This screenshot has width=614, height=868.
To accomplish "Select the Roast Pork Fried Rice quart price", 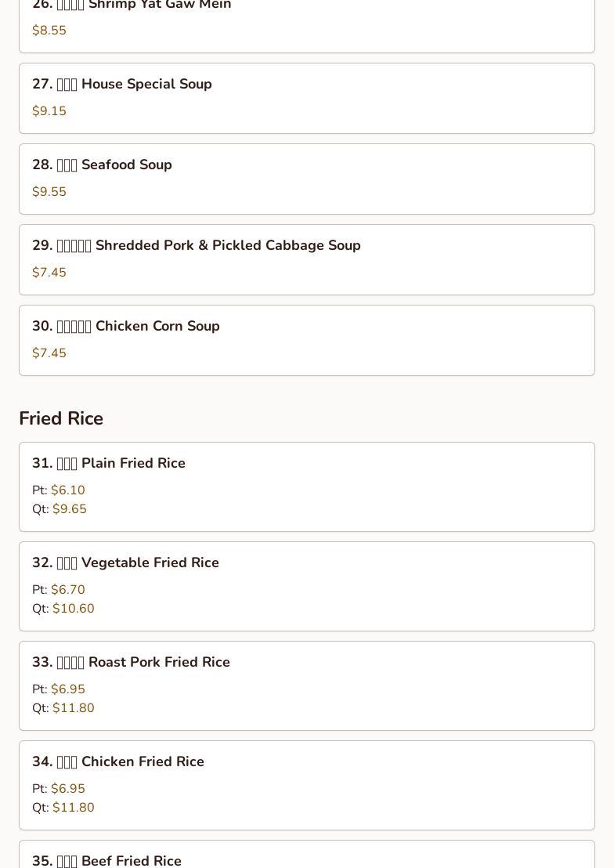I will point(74,708).
